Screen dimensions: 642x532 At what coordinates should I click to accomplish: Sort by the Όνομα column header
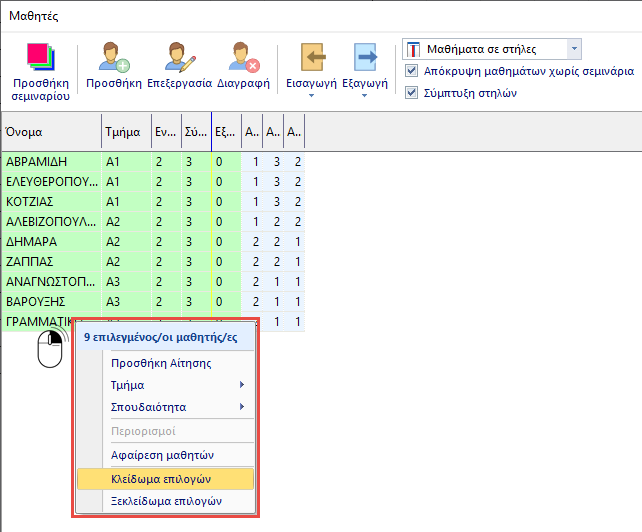(50, 132)
